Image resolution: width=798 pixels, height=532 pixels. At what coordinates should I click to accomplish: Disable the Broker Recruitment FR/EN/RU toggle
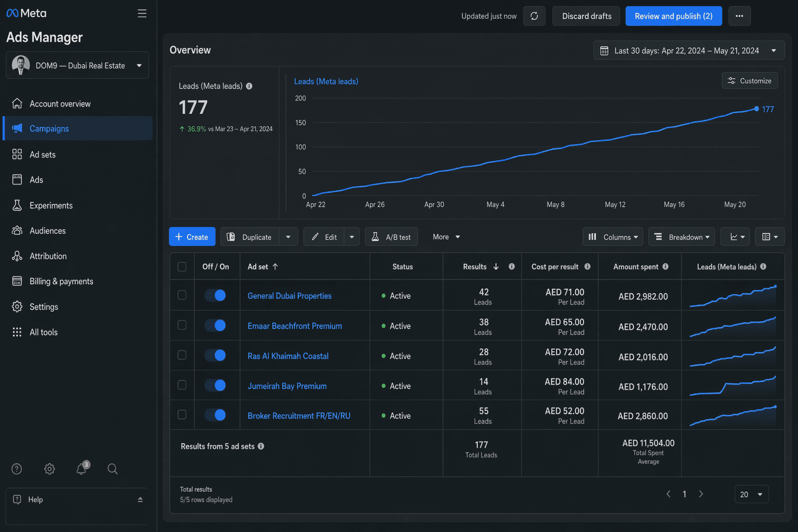pyautogui.click(x=216, y=415)
